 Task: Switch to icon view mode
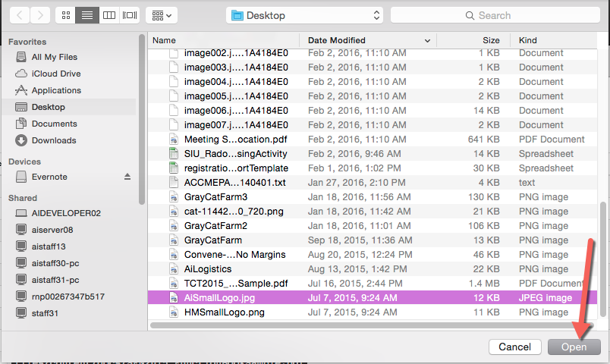coord(65,15)
